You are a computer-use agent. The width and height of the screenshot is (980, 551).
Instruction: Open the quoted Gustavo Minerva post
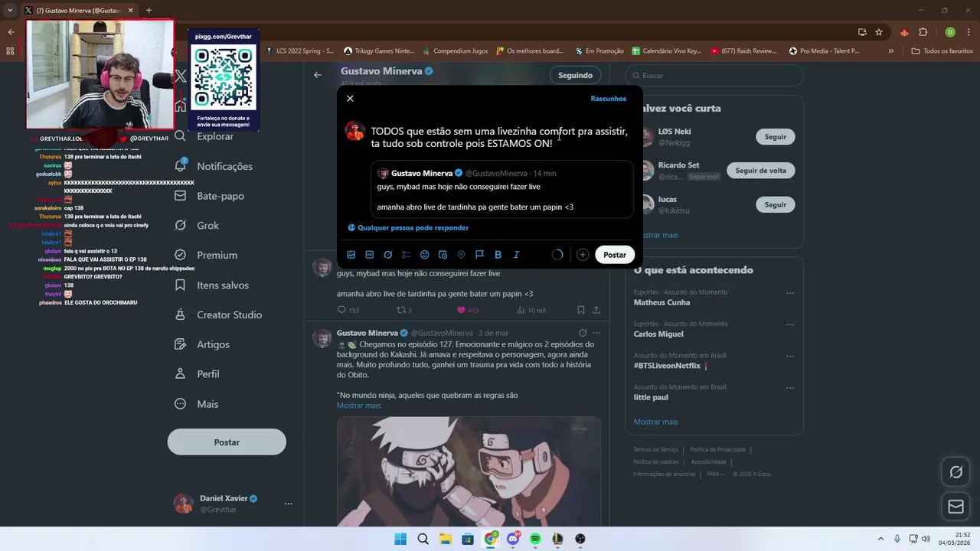click(502, 189)
